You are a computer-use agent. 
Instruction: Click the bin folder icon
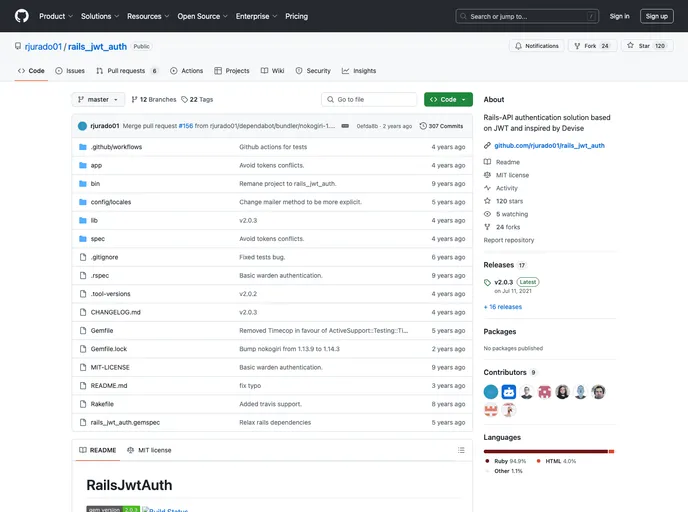pyautogui.click(x=82, y=184)
